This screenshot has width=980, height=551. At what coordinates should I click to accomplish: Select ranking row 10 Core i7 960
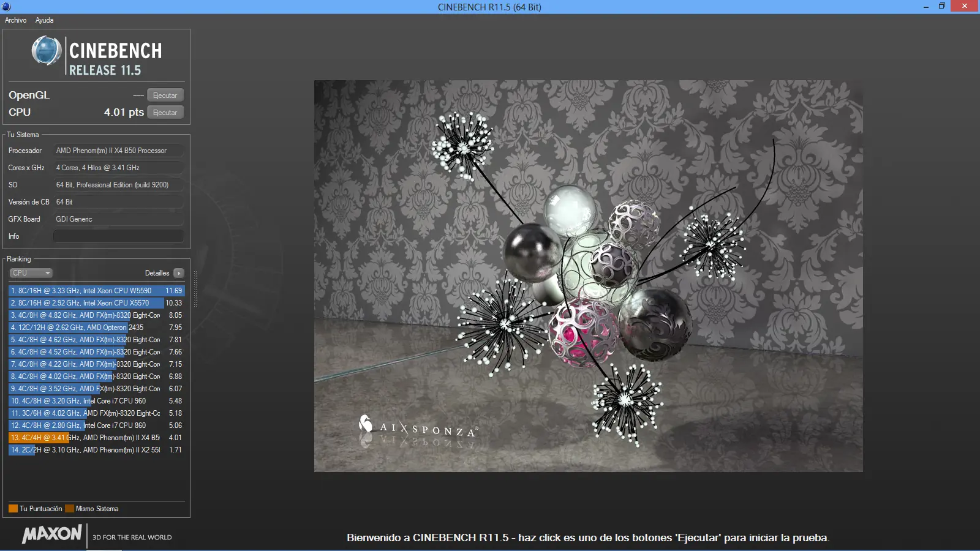pyautogui.click(x=97, y=401)
